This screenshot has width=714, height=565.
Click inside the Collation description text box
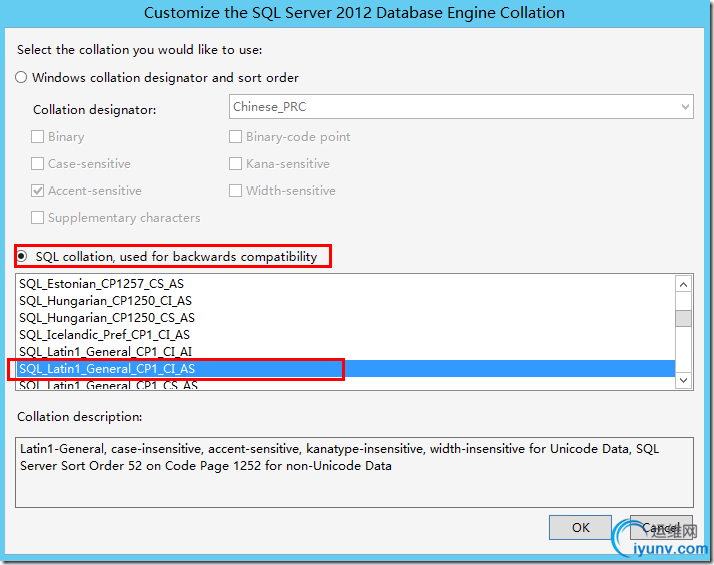354,473
